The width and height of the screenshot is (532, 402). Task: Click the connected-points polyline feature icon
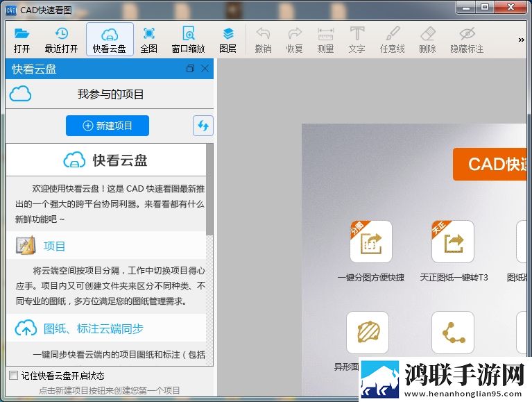(453, 333)
